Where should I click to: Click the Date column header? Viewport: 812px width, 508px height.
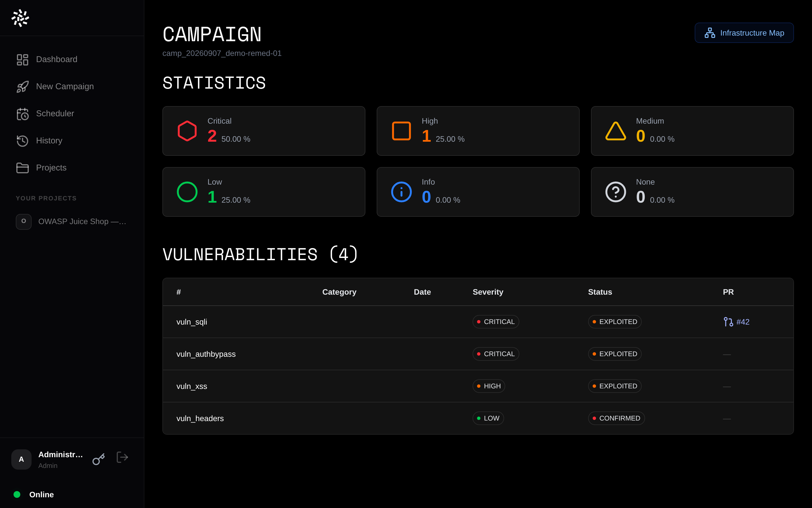[x=422, y=292]
